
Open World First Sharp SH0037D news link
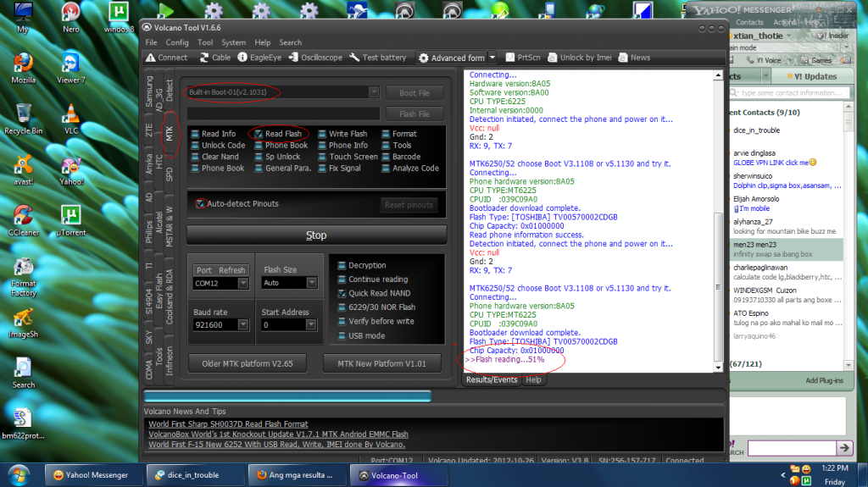coord(228,424)
